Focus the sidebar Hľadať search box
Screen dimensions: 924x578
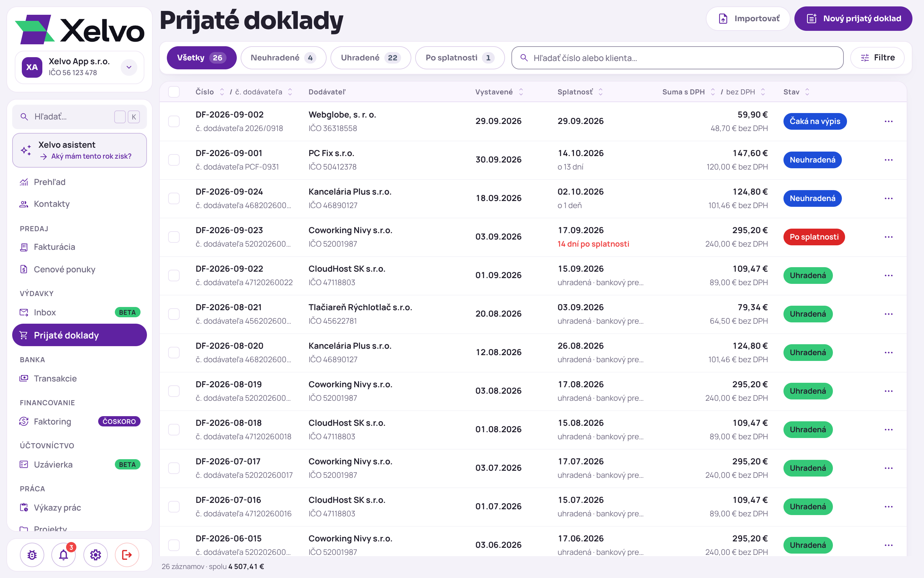(x=80, y=117)
